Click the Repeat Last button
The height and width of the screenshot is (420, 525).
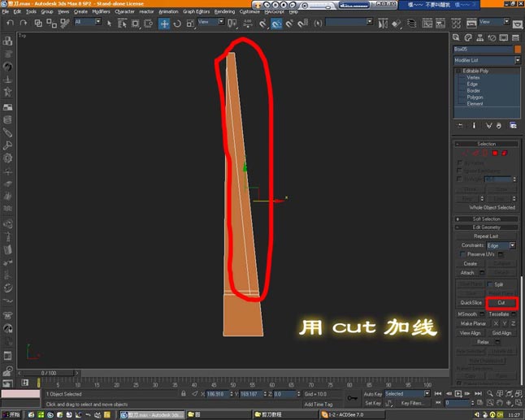(x=486, y=236)
